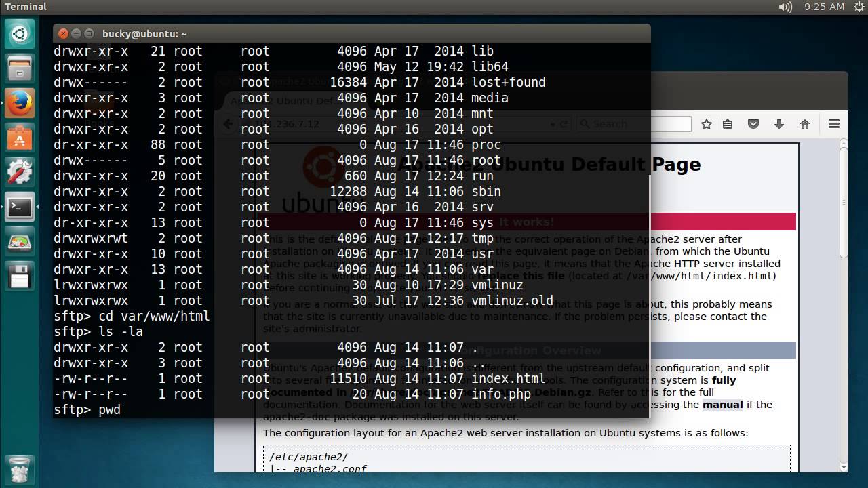Open the disk usage analyzer launcher icon
Viewport: 868px width, 488px height.
click(x=20, y=243)
